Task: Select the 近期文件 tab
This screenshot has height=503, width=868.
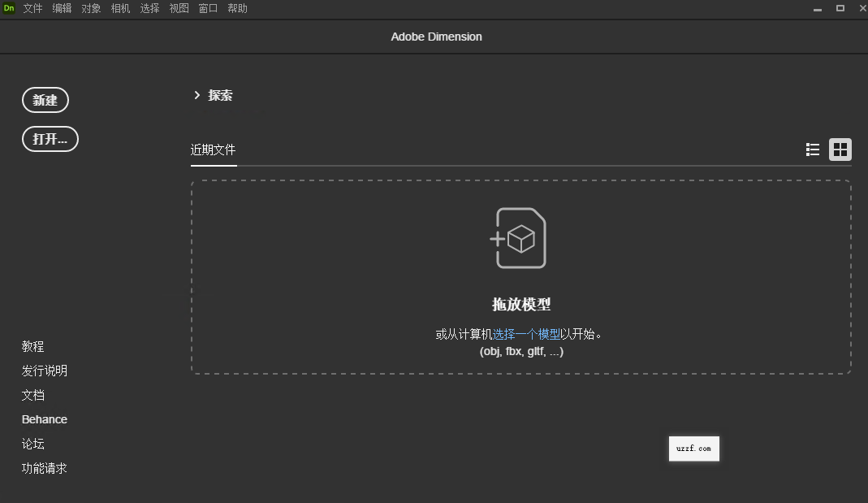Action: [x=214, y=150]
